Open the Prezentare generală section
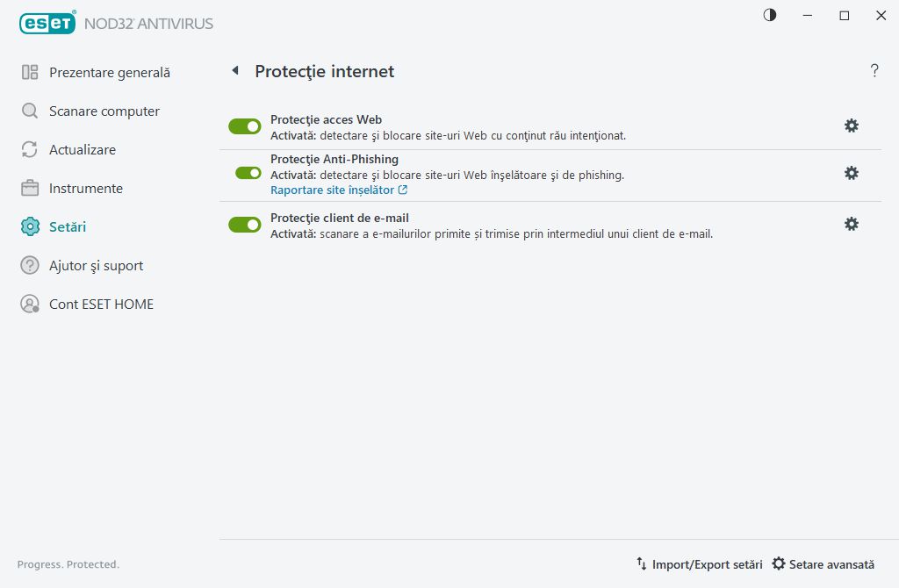The height and width of the screenshot is (588, 899). pos(111,72)
